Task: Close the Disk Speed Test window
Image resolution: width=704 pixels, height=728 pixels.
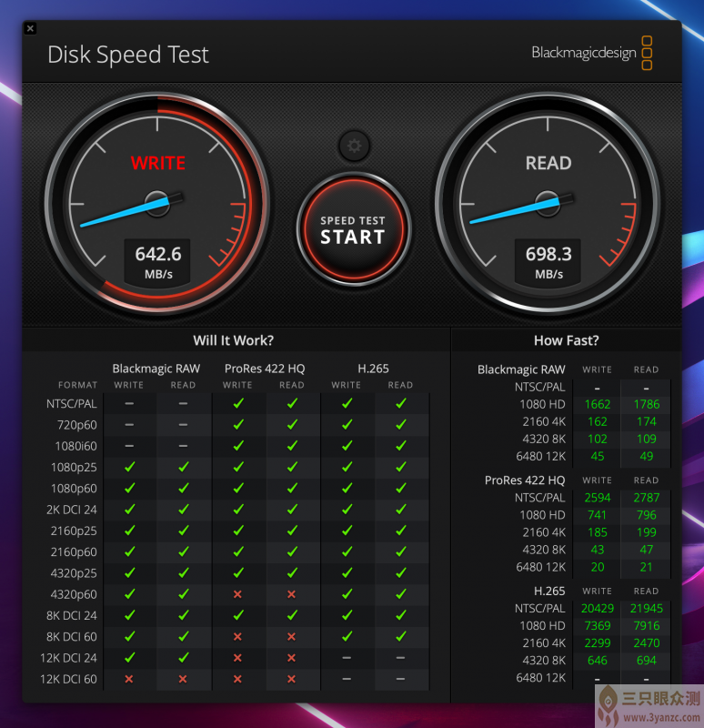Action: [x=30, y=28]
